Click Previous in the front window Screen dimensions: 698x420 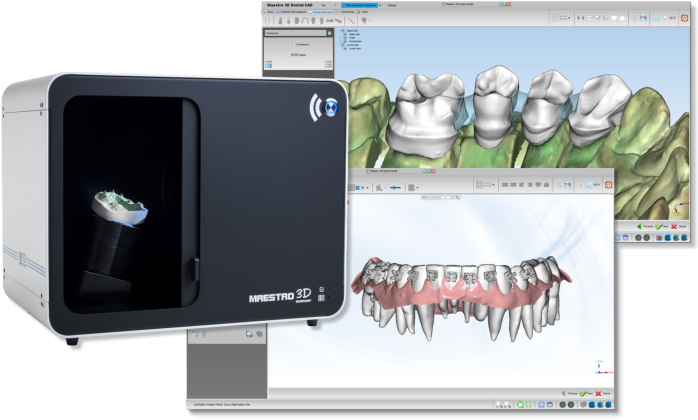[x=569, y=393]
